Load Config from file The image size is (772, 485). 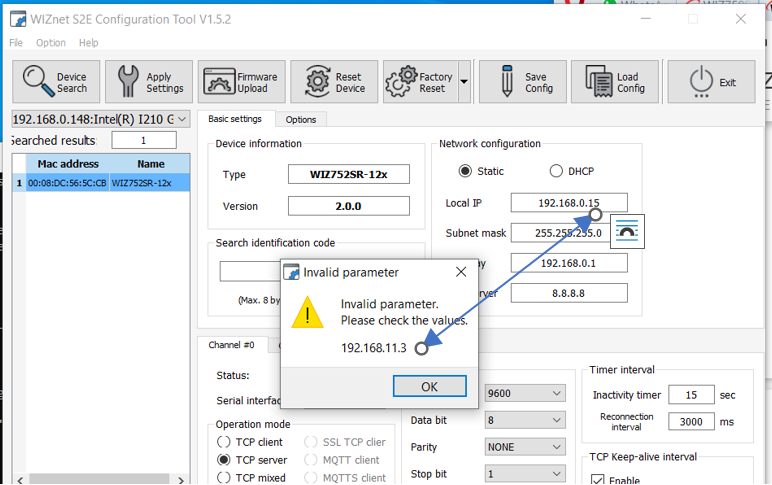(x=615, y=82)
